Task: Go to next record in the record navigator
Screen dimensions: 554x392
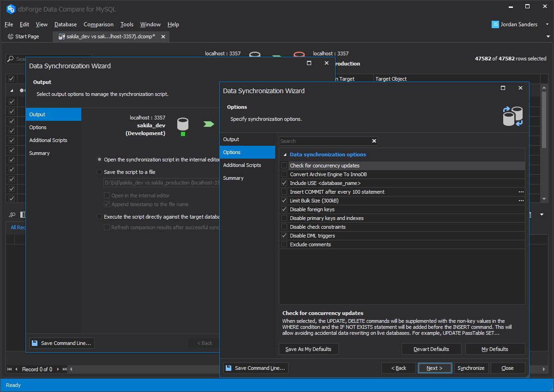Action: click(x=58, y=369)
